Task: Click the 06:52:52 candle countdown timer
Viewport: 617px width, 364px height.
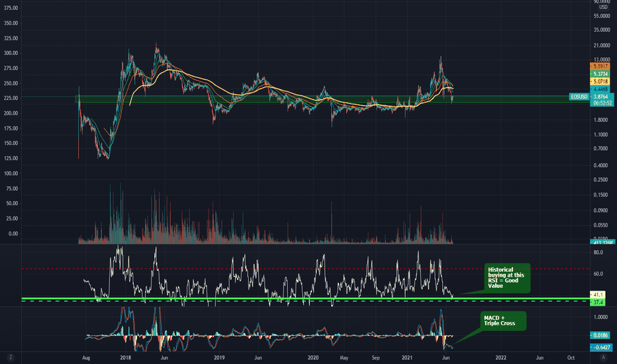Action: (x=602, y=103)
